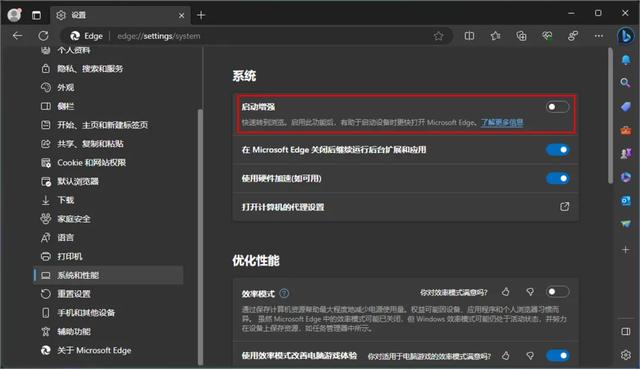Click the 效率模式 help question icon
Viewport: 640px width, 369px height.
(x=284, y=293)
